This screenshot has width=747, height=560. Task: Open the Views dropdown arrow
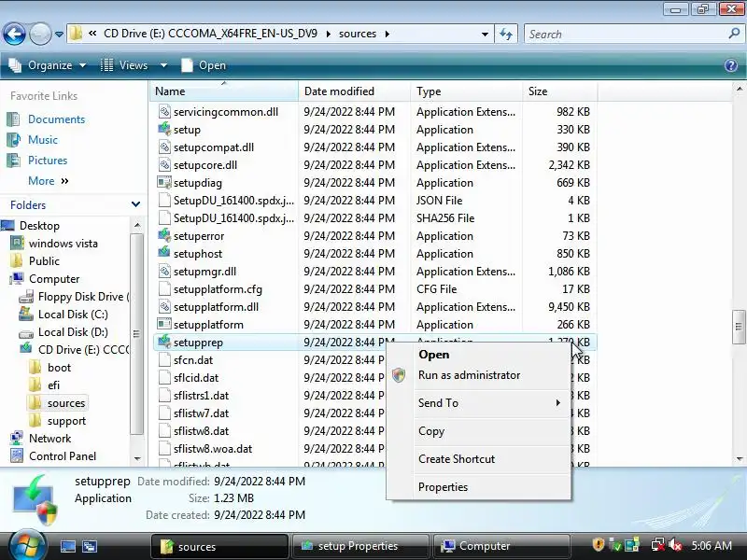tap(163, 65)
